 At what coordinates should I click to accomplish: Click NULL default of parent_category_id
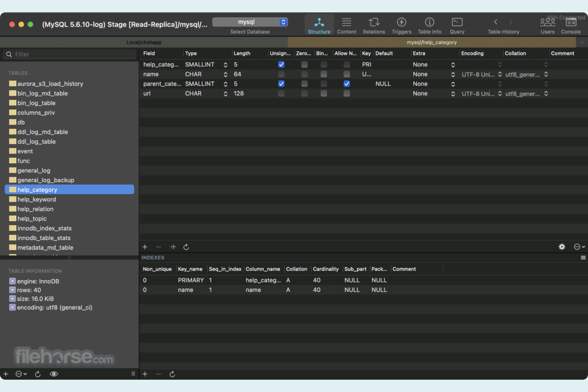click(383, 84)
